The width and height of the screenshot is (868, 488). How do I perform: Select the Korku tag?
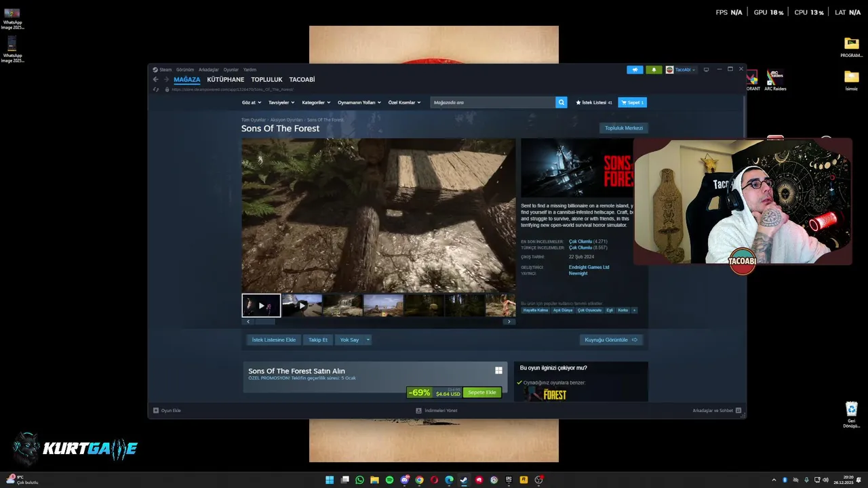tap(623, 310)
